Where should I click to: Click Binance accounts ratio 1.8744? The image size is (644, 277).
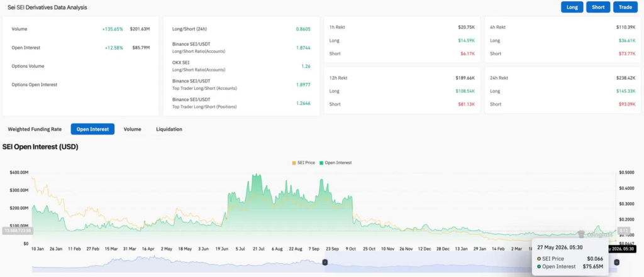[303, 48]
